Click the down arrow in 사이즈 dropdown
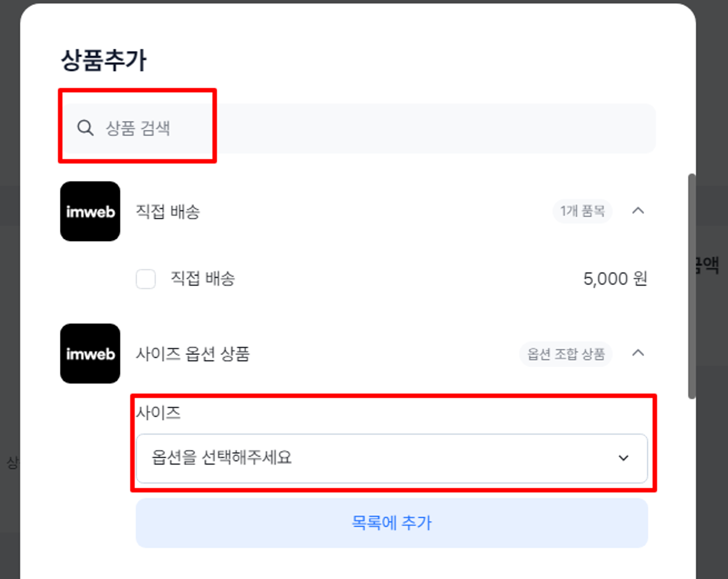The height and width of the screenshot is (579, 728). [x=624, y=458]
